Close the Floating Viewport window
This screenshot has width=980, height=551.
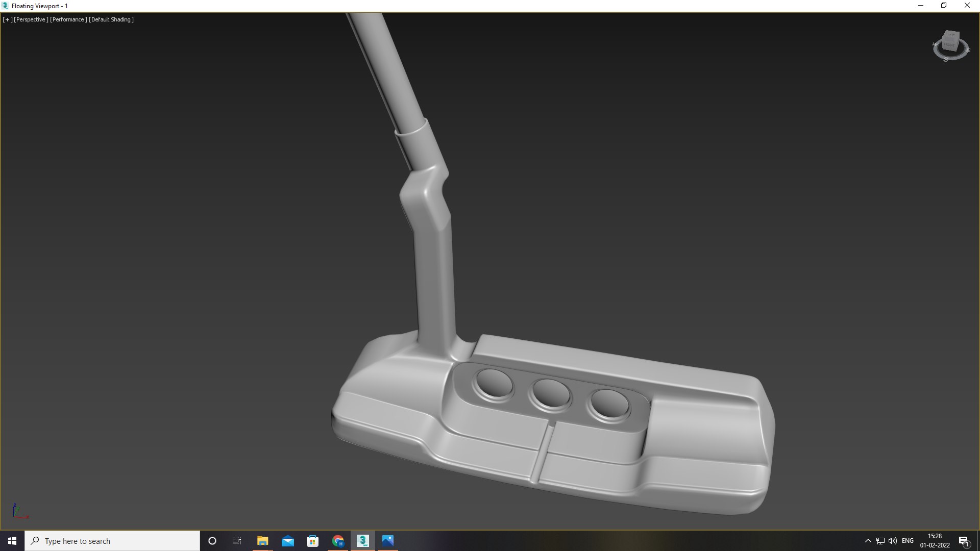pyautogui.click(x=967, y=6)
